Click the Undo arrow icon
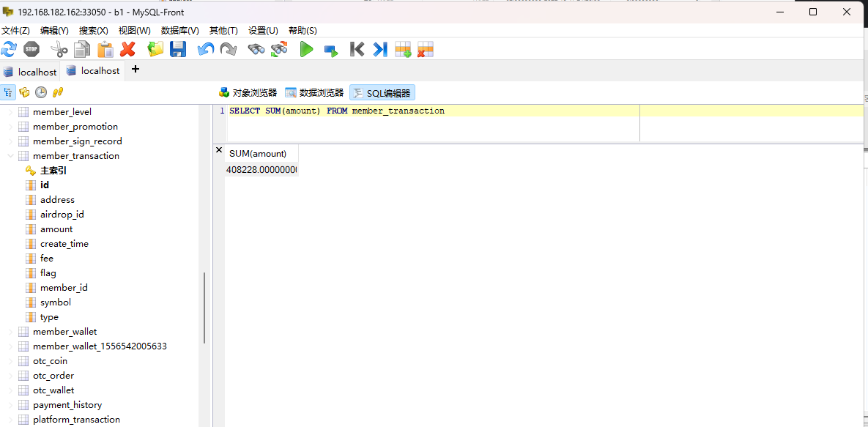The width and height of the screenshot is (868, 427). coord(206,49)
